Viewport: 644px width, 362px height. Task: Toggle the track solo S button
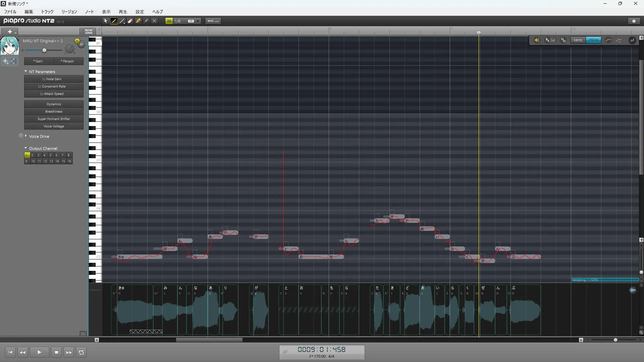tap(77, 41)
